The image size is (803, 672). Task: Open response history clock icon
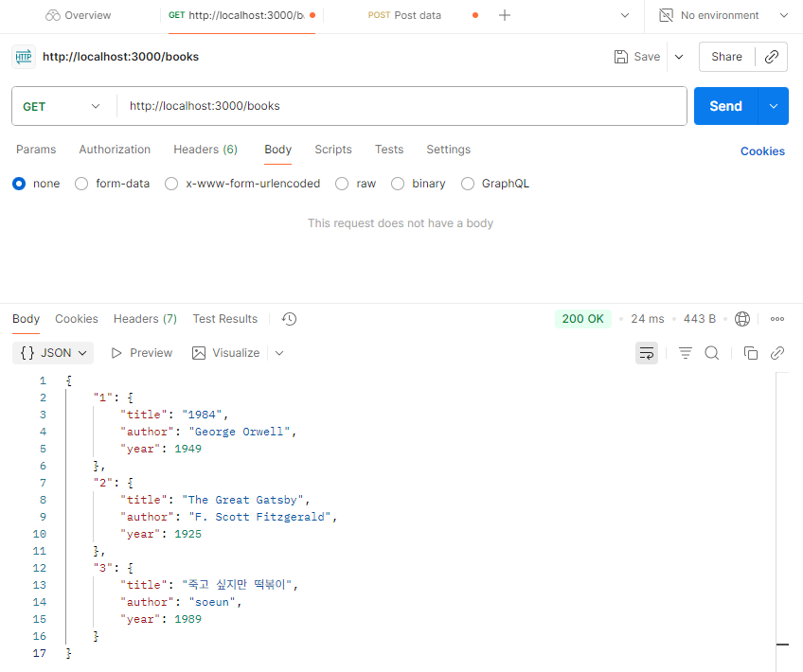pos(290,319)
